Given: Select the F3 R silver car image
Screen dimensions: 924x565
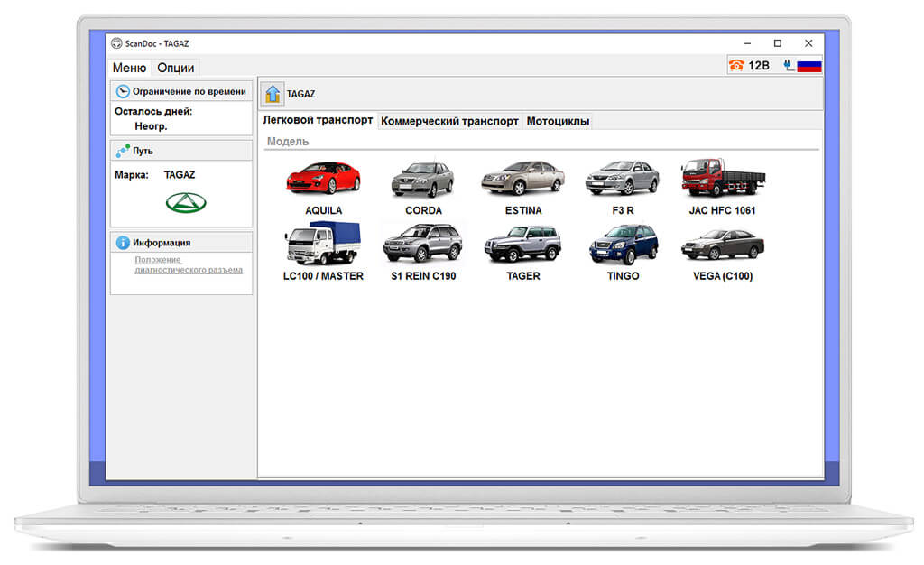Looking at the screenshot, I should click(x=623, y=178).
